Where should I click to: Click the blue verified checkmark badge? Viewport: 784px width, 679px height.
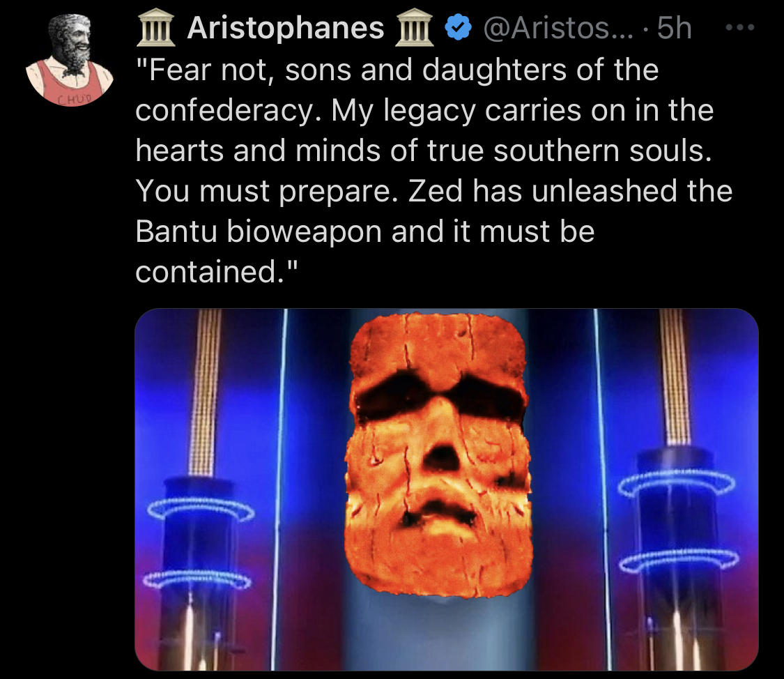pos(457,28)
